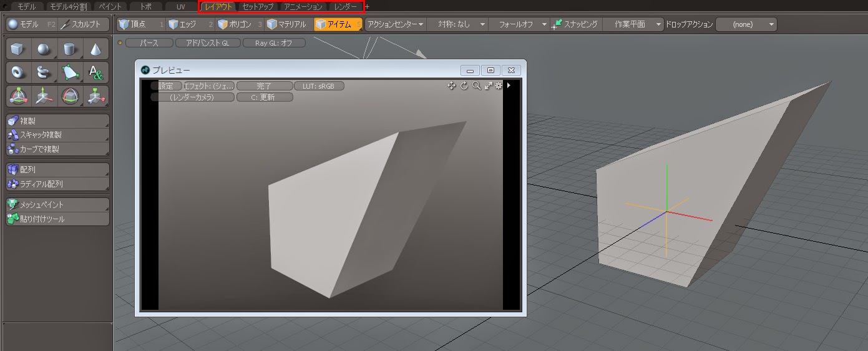Select the cube primitive tool icon
Image resolution: width=868 pixels, height=351 pixels.
[18, 49]
